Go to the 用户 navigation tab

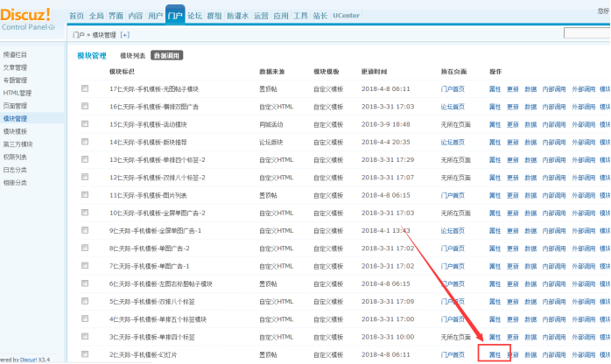coord(155,16)
